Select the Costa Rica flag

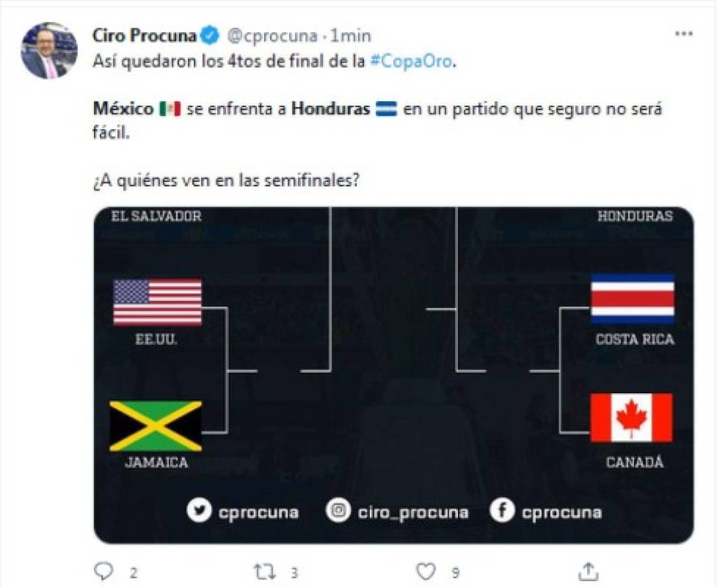pyautogui.click(x=632, y=299)
